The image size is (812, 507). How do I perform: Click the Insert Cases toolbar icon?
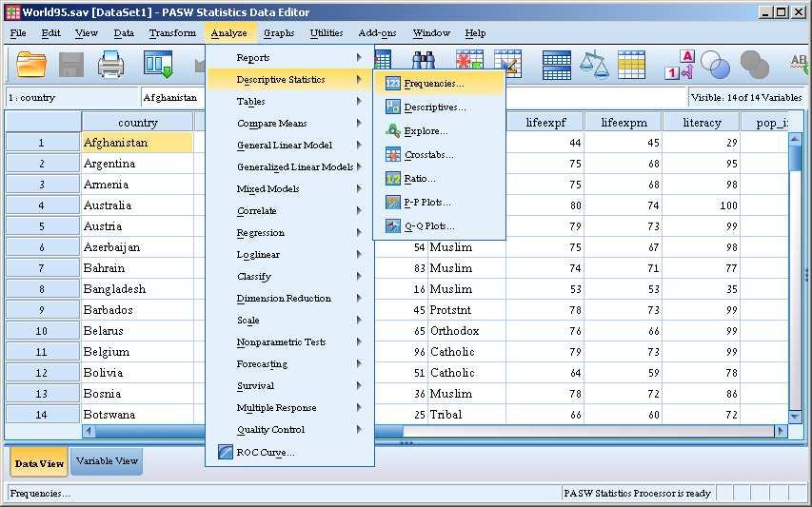469,61
